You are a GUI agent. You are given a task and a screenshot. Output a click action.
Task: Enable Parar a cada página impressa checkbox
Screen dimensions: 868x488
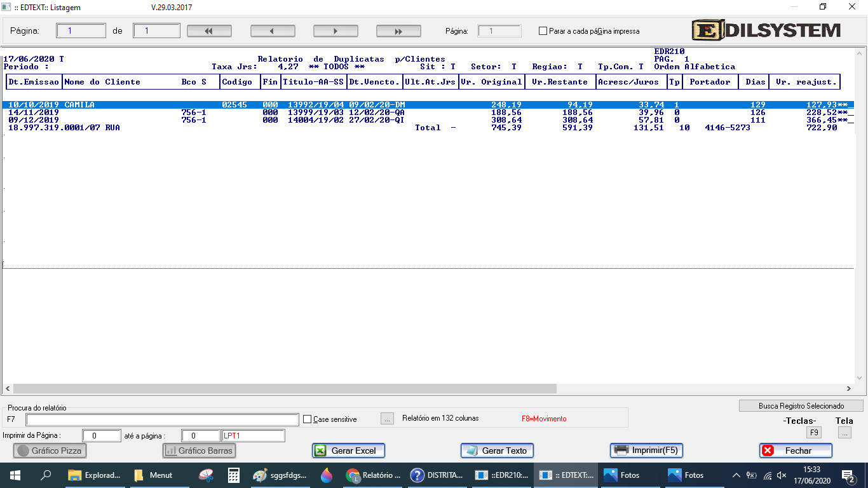click(543, 31)
